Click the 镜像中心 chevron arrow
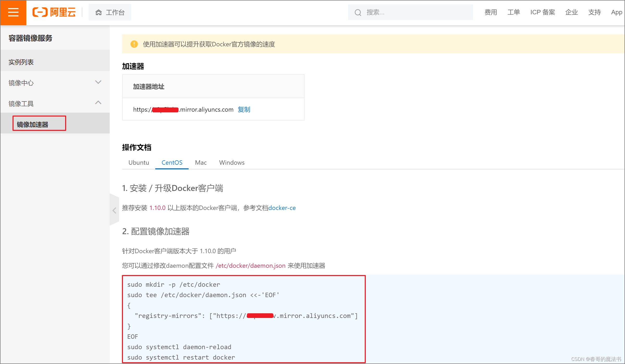 pos(98,82)
